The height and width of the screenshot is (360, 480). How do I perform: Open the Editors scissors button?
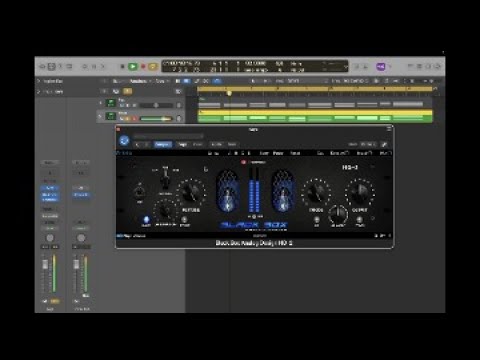point(103,67)
